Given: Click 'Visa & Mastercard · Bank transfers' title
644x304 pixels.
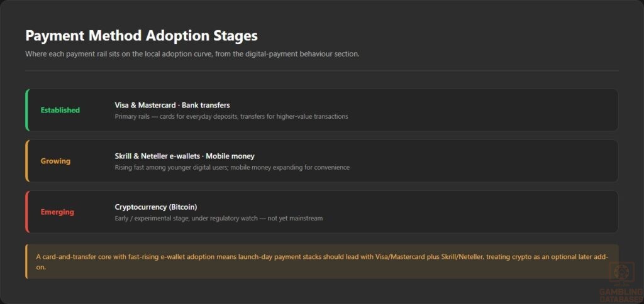Looking at the screenshot, I should coord(172,105).
